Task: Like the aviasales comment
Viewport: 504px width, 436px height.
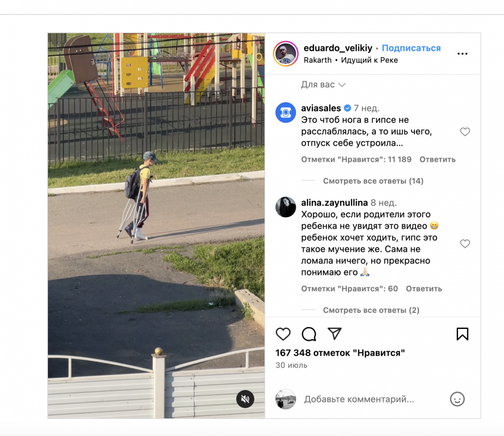Action: (x=465, y=132)
